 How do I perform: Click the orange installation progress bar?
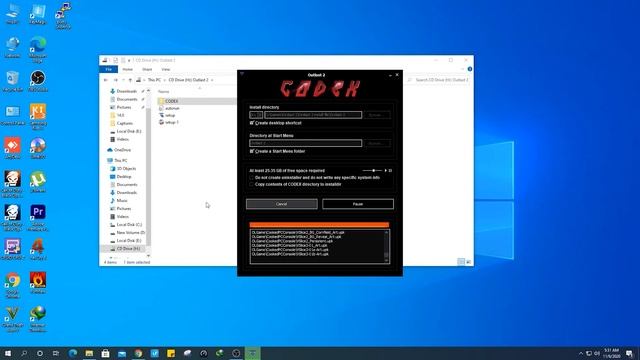319,225
